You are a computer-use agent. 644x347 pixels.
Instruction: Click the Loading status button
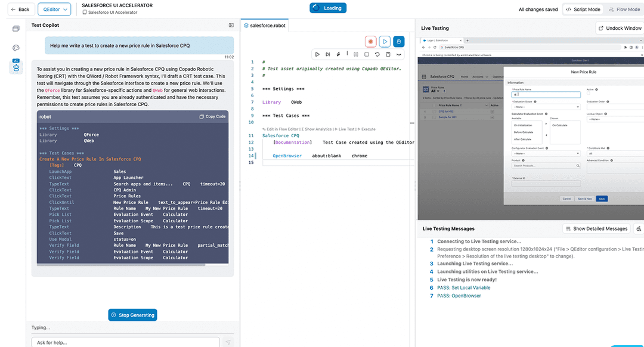328,8
